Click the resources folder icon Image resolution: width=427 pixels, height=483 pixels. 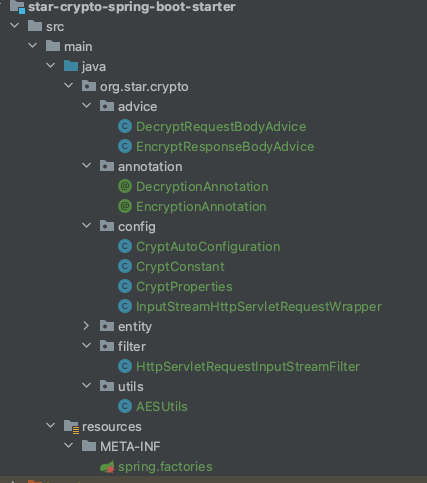(71, 427)
